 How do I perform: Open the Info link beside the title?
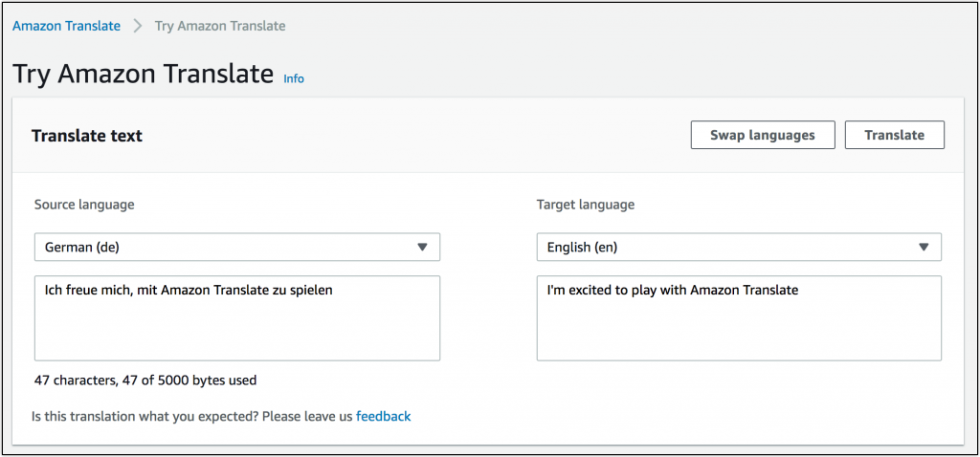tap(294, 78)
